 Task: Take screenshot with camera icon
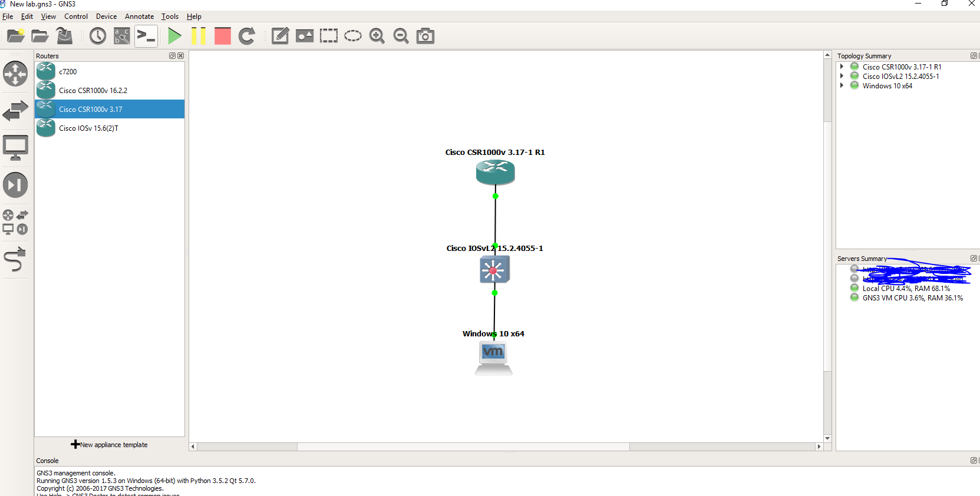[425, 36]
